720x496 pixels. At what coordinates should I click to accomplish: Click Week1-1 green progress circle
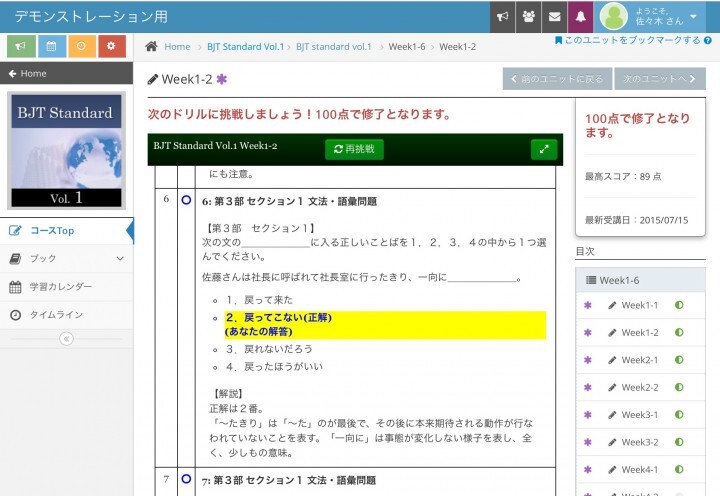tap(679, 305)
